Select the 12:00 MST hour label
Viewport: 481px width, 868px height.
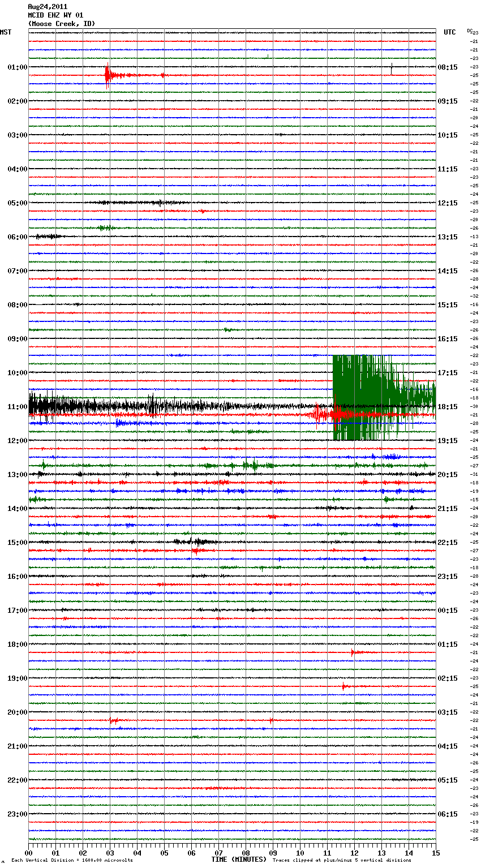(17, 441)
